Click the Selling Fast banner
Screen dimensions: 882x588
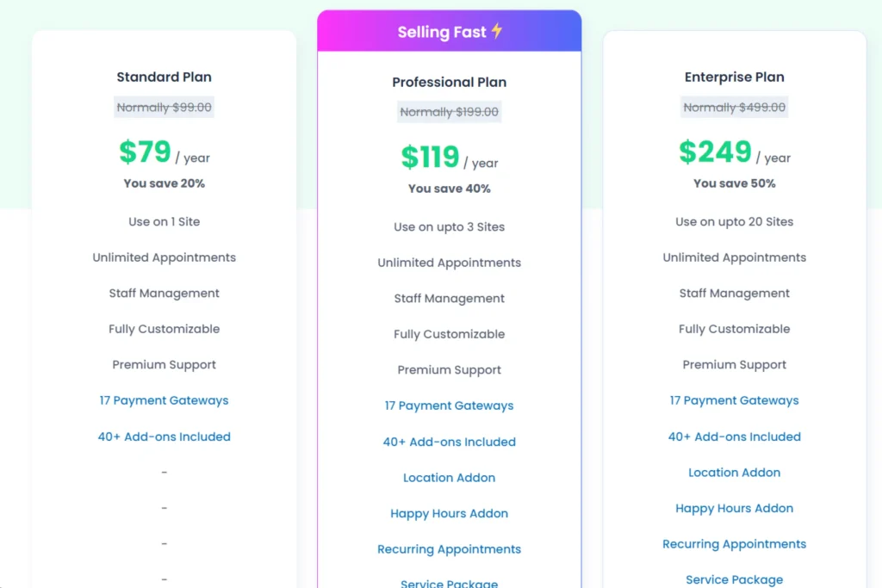click(x=449, y=31)
